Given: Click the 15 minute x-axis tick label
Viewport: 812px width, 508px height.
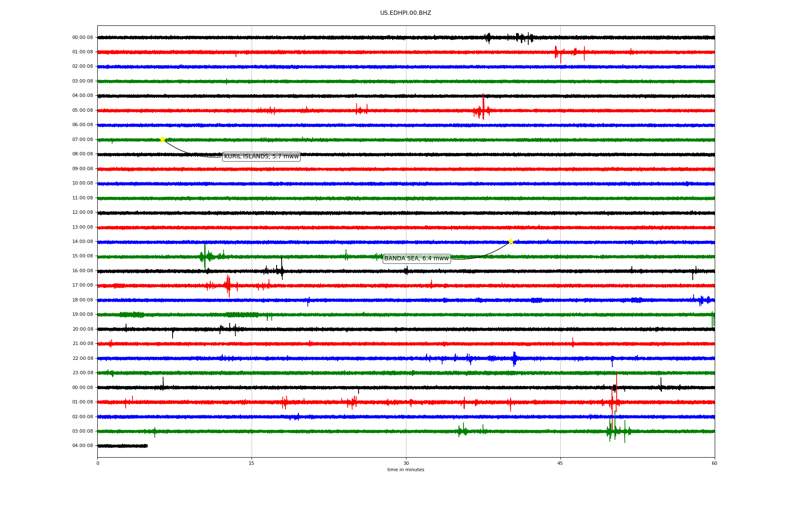Looking at the screenshot, I should pyautogui.click(x=252, y=463).
